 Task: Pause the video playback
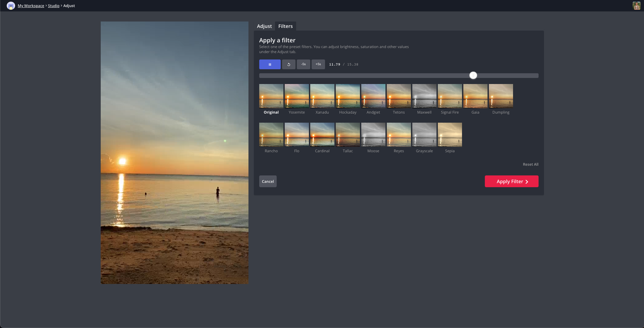(x=270, y=64)
